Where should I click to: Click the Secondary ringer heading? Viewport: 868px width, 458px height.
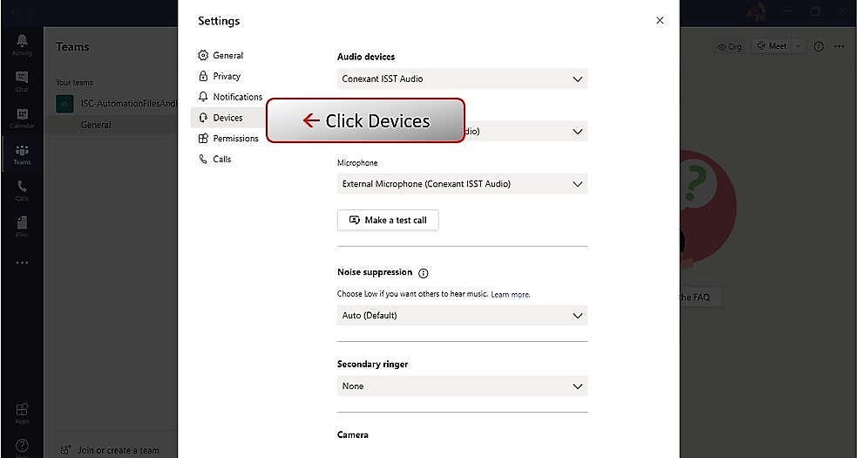[372, 365]
